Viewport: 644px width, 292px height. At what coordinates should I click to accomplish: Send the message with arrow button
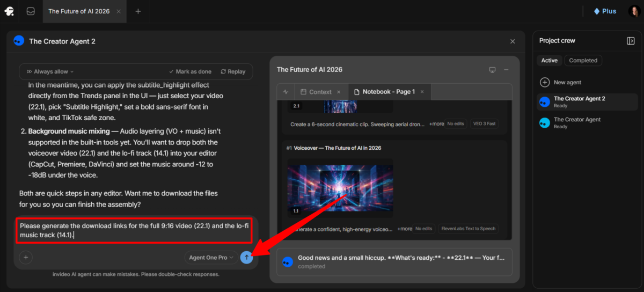246,258
